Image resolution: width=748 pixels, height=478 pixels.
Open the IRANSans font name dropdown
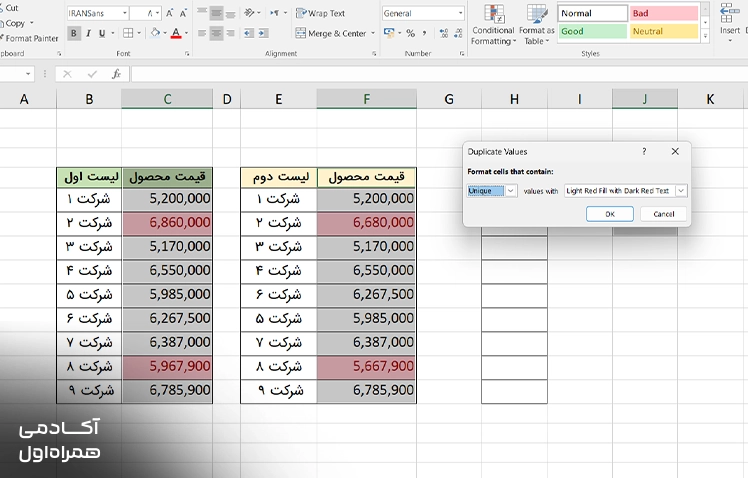[x=125, y=13]
